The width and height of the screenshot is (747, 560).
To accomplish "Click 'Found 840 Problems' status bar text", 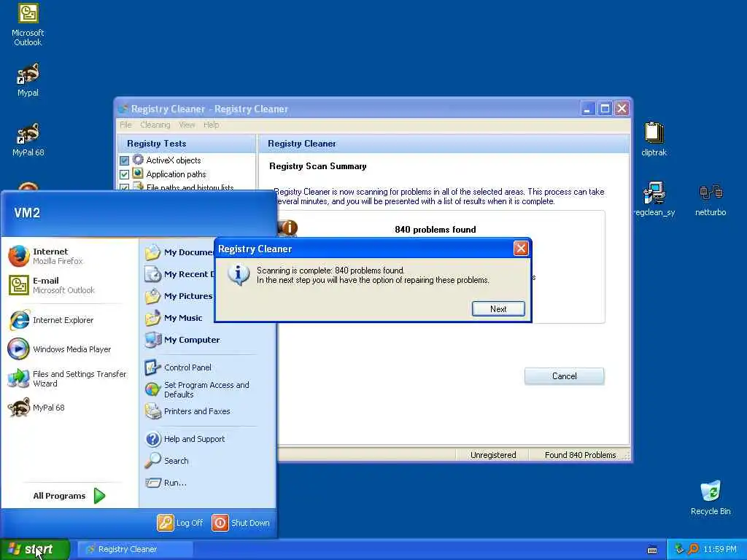I will (x=580, y=455).
